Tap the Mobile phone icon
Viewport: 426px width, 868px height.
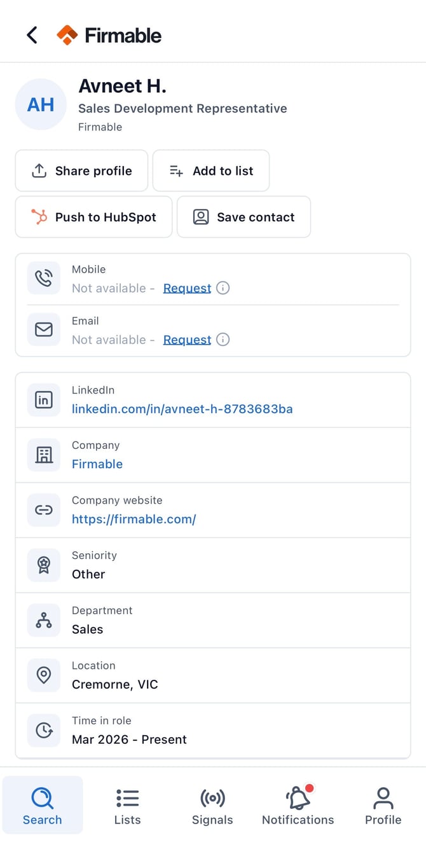coord(44,278)
